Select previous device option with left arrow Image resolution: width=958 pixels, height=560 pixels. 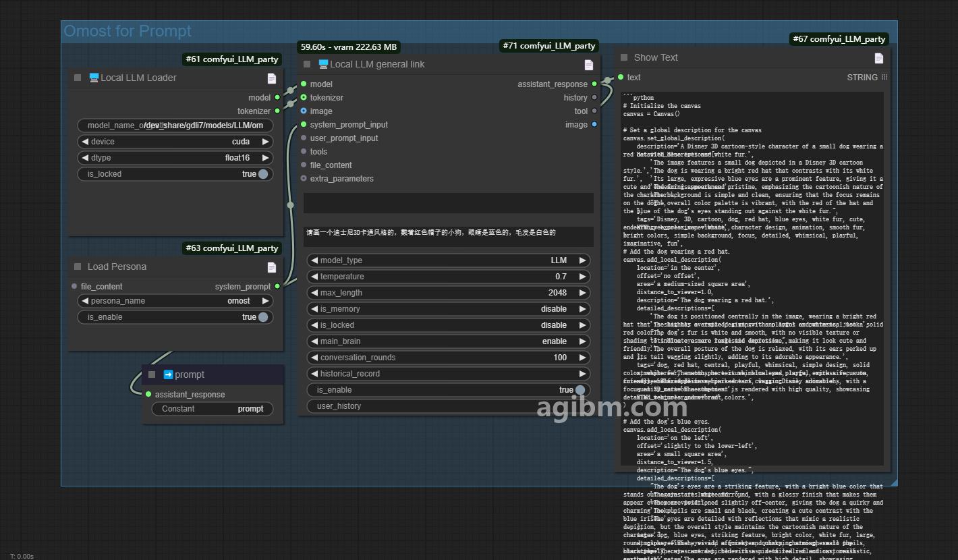point(85,142)
